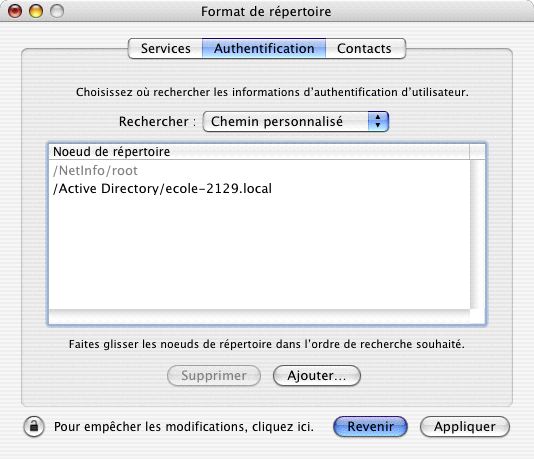Minimize the window with the yellow button

[36, 11]
